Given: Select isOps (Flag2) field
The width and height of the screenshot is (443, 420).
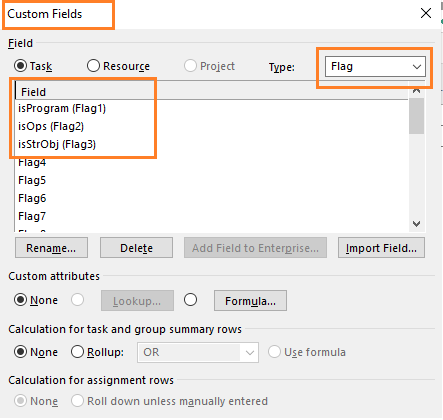Looking at the screenshot, I should tap(51, 126).
